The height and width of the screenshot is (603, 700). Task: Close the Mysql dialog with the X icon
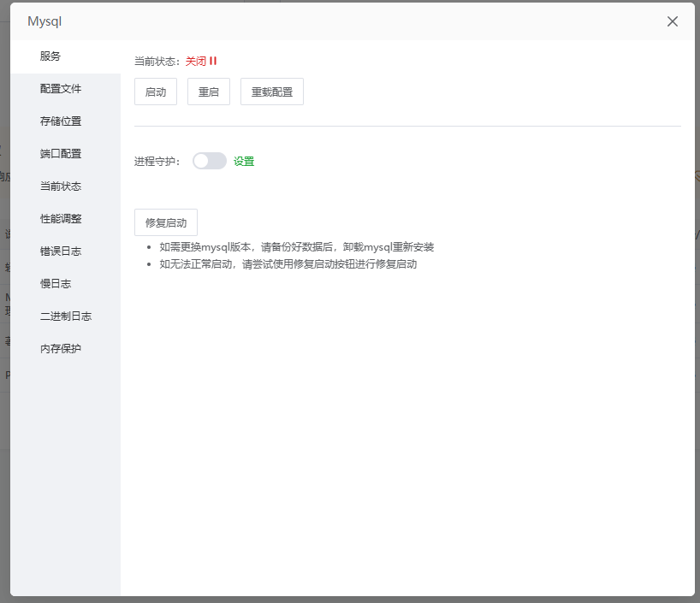(673, 21)
